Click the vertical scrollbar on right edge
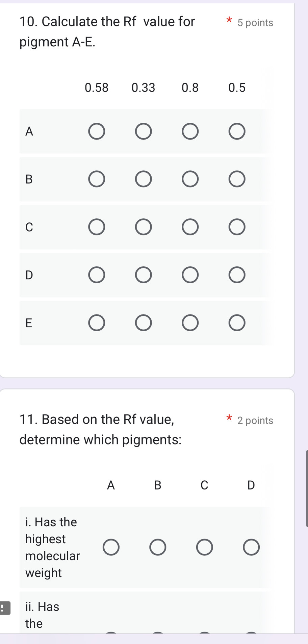 point(307,488)
